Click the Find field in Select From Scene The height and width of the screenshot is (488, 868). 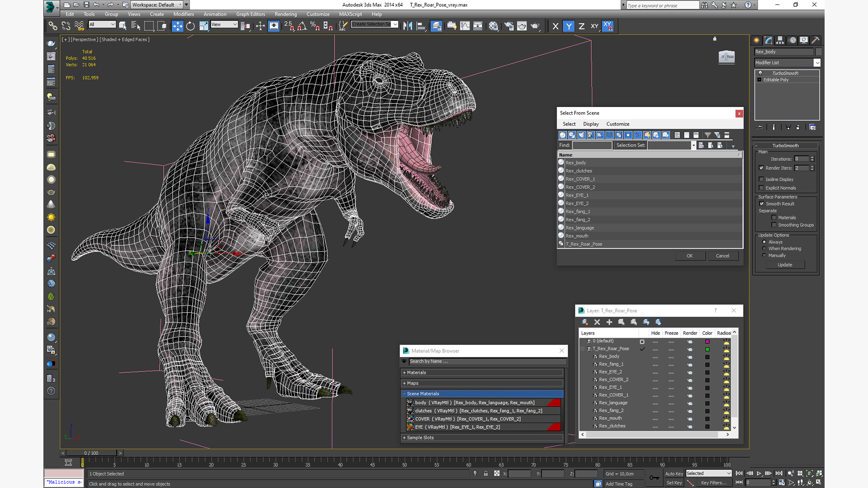(x=592, y=145)
